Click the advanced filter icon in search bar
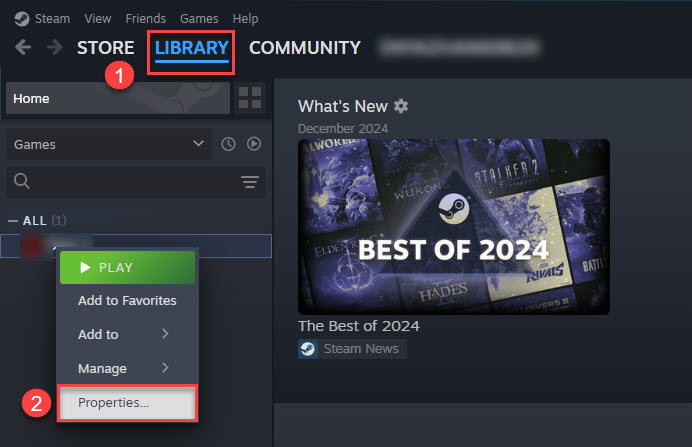This screenshot has width=692, height=447. tap(250, 181)
